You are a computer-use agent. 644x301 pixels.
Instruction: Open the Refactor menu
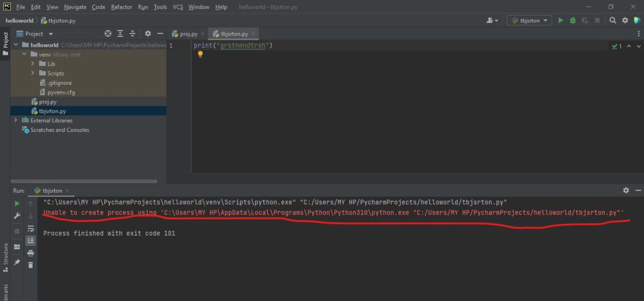121,7
